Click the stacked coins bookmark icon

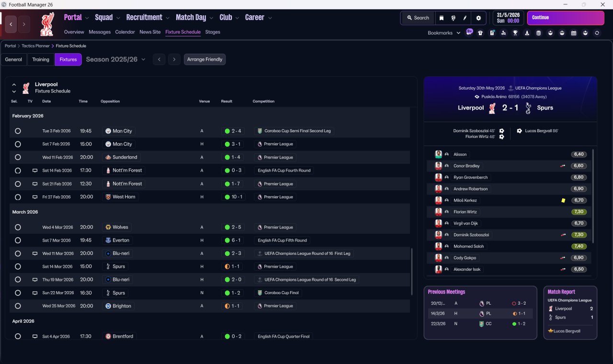coord(538,33)
